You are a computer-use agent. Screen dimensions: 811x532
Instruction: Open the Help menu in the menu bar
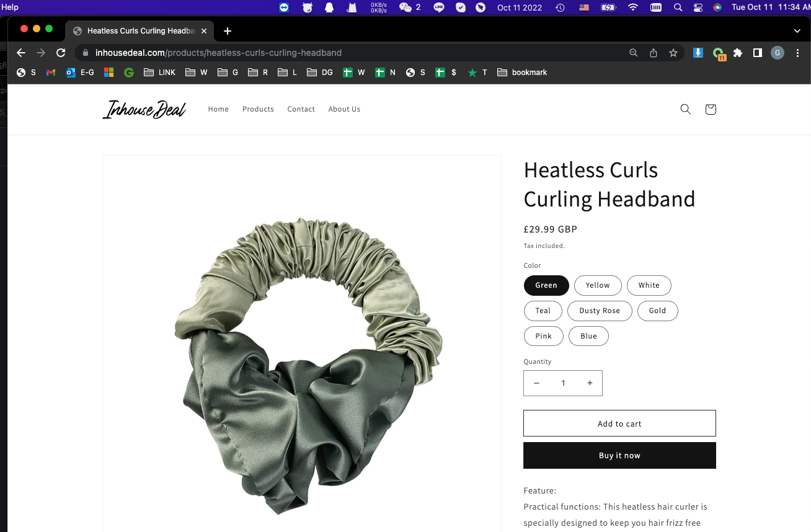(x=11, y=7)
